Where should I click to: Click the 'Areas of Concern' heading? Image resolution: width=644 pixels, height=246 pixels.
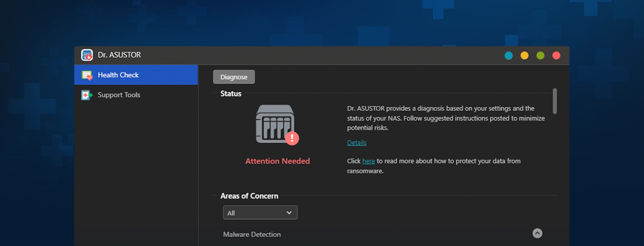(249, 196)
